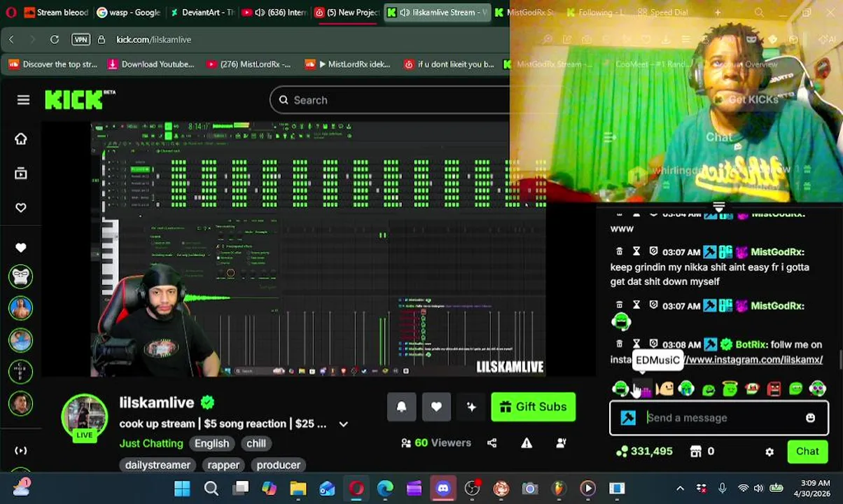
Task: Open FL Studio from taskbar
Action: (x=559, y=489)
